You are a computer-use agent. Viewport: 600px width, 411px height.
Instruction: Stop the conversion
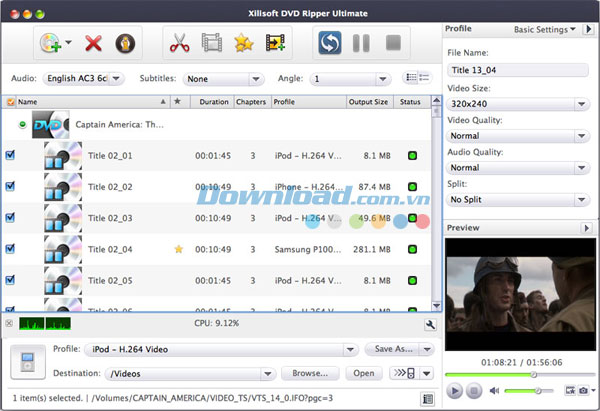(x=393, y=42)
